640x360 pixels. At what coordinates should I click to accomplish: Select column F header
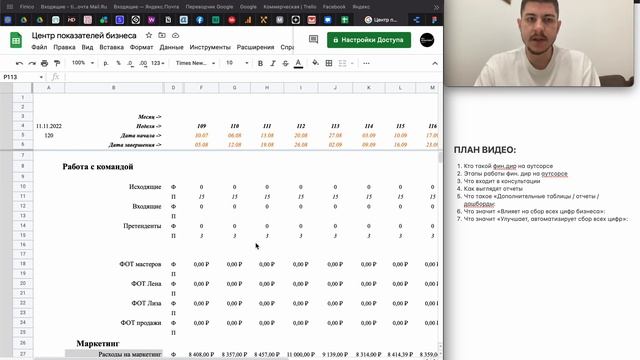tap(201, 88)
